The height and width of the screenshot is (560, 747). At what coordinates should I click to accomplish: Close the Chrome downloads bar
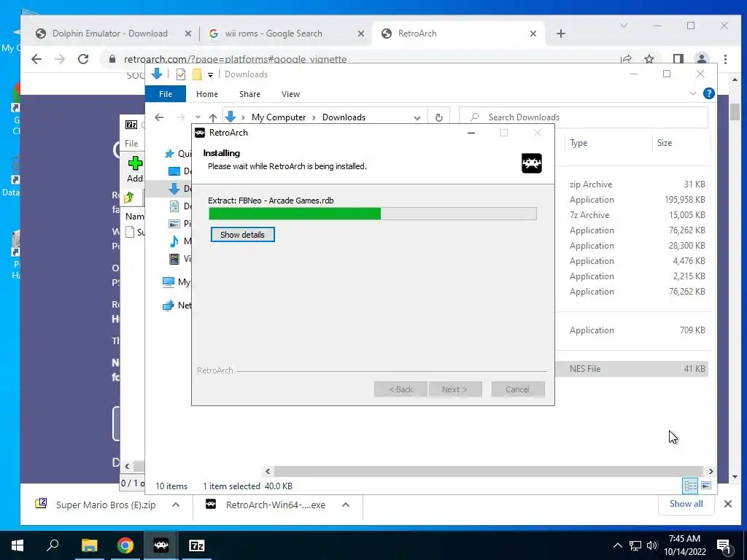point(727,504)
